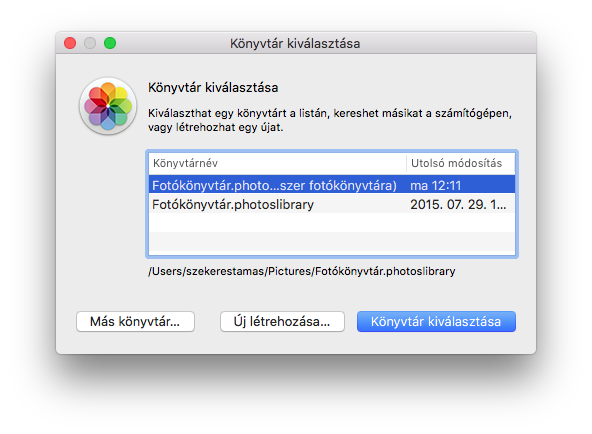Image resolution: width=592 pixels, height=434 pixels.
Task: Click the description text about choosing a library
Action: pyautogui.click(x=330, y=120)
